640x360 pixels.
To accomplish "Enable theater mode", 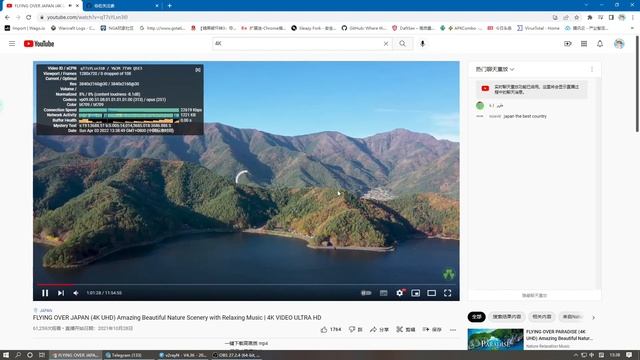I will coord(431,293).
